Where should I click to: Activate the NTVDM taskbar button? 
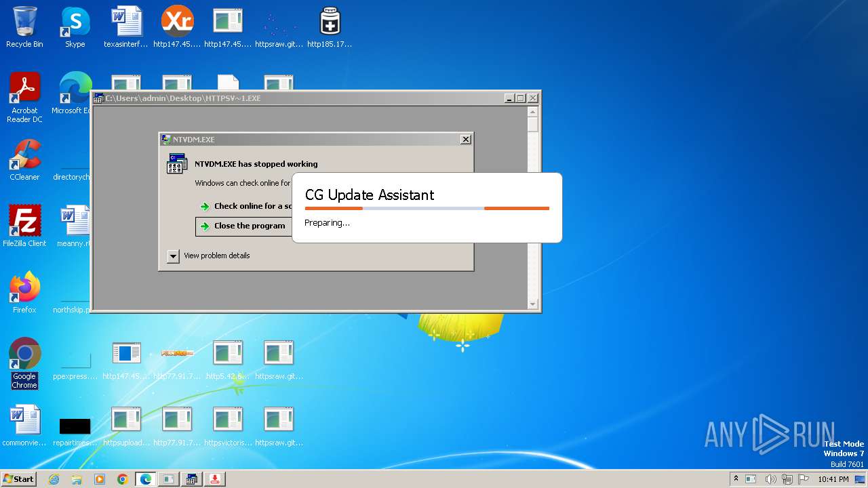(191, 479)
